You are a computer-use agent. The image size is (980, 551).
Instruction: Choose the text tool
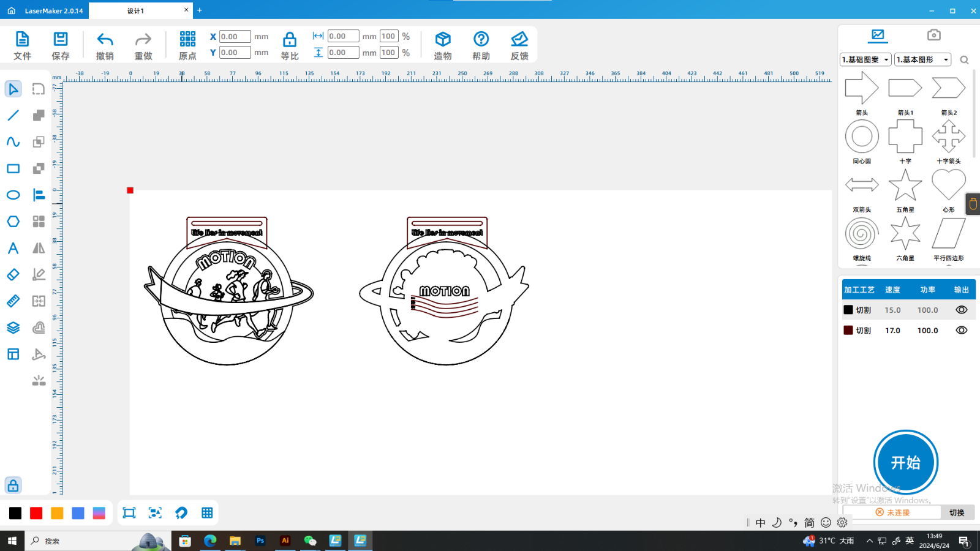(x=13, y=248)
